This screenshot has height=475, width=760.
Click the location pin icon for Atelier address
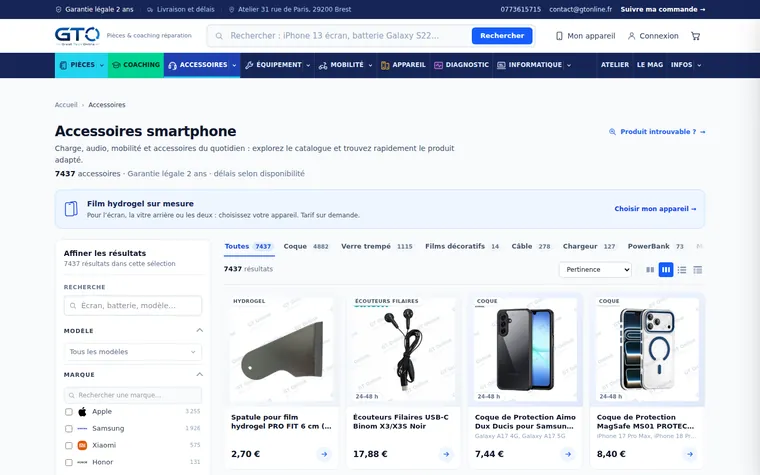click(232, 9)
